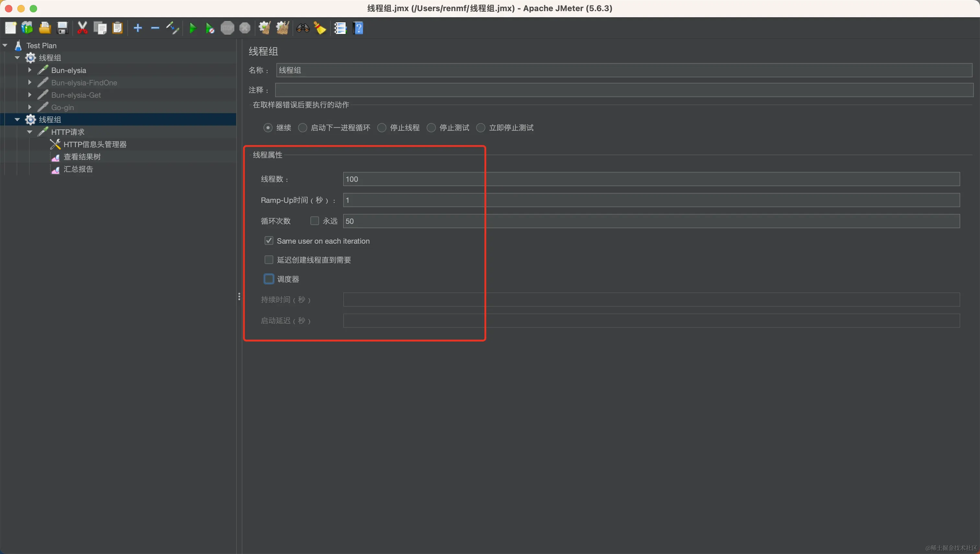Click the Toggle enable/disable icon

(172, 28)
